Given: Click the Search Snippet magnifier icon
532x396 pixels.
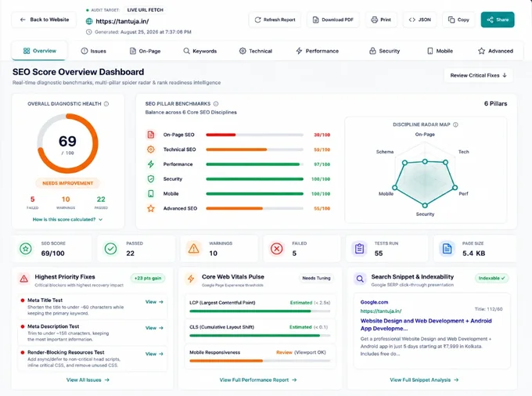Looking at the screenshot, I should 360,279.
